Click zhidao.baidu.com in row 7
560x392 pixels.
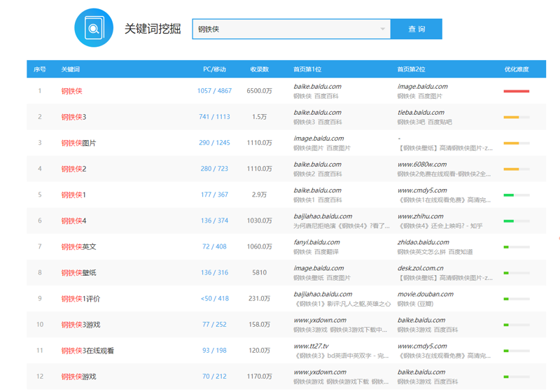423,242
